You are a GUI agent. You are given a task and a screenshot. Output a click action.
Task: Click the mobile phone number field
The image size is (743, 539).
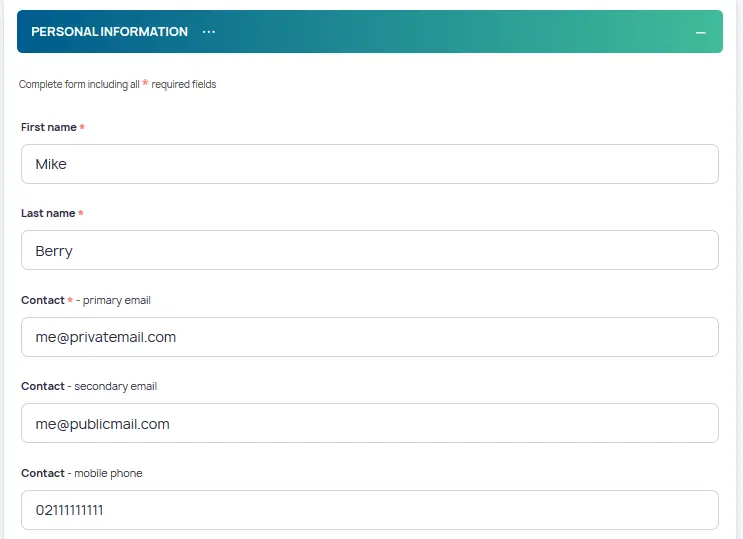click(369, 510)
